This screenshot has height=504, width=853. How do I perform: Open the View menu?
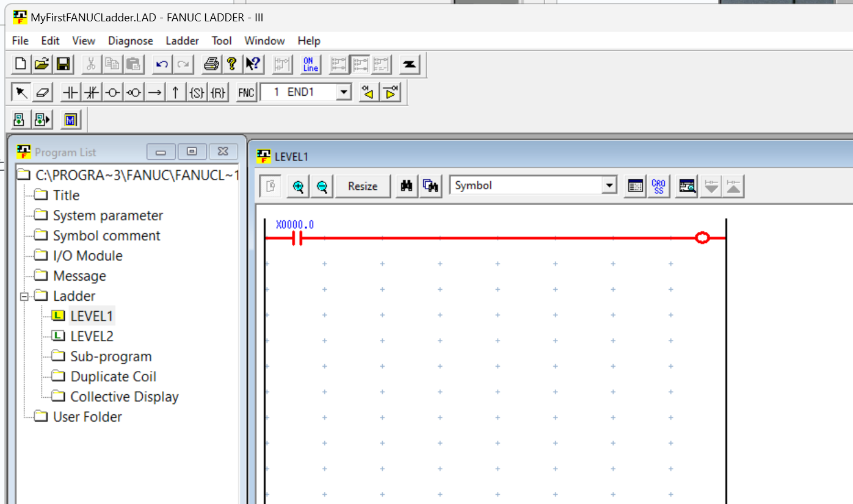pos(84,41)
